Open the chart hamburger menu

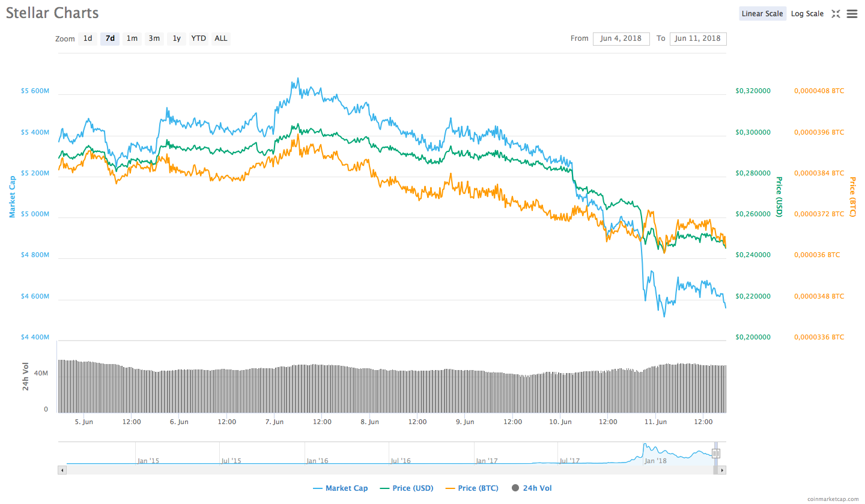852,14
